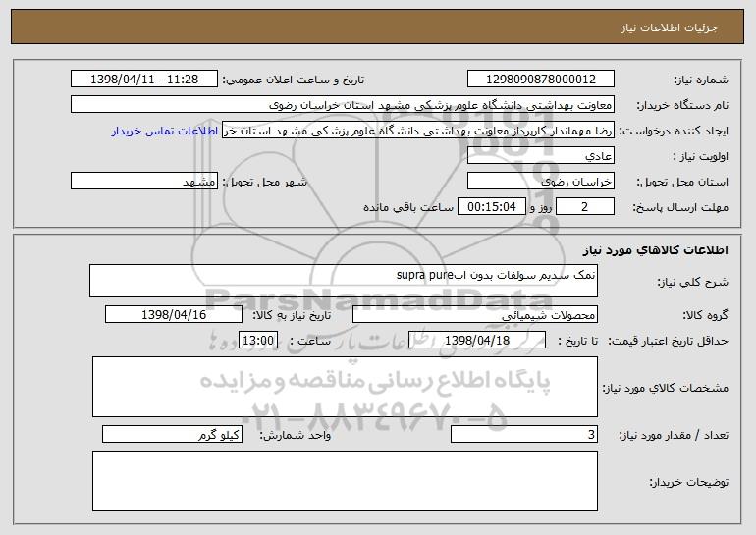Click the goods group field محصولات شیمیائی

click(475, 315)
